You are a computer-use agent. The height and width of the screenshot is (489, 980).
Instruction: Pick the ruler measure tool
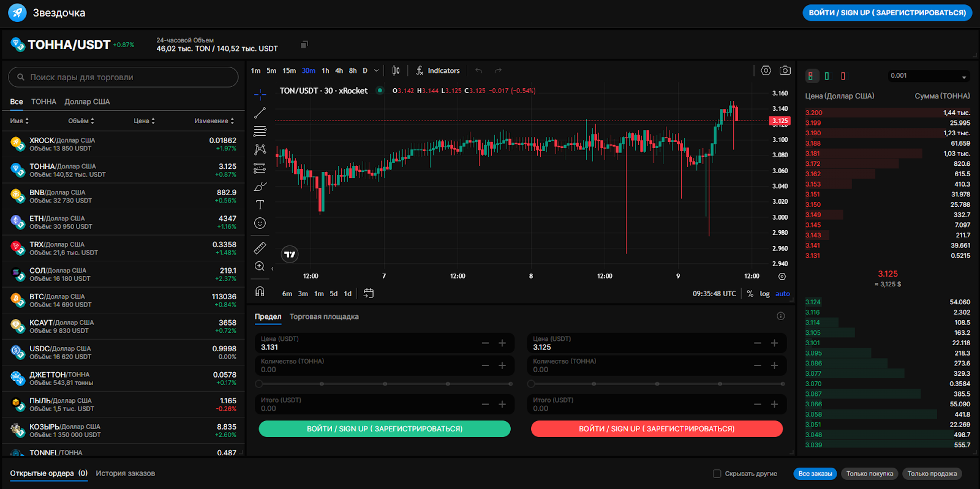pyautogui.click(x=260, y=248)
